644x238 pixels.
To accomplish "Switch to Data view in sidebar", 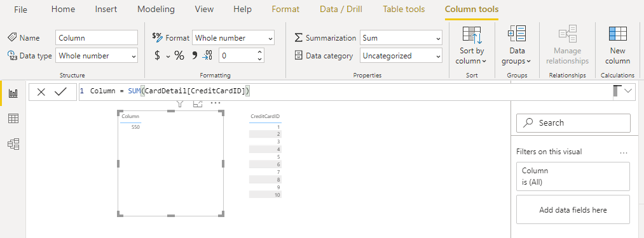I will pos(13,119).
